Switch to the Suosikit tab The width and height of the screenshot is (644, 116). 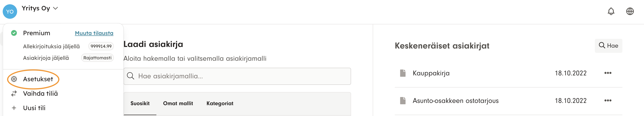click(x=140, y=103)
